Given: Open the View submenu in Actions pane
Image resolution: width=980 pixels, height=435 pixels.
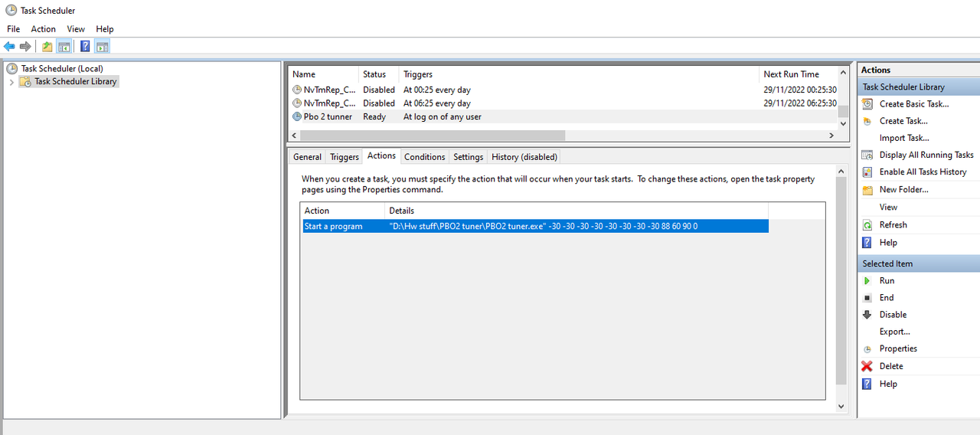Looking at the screenshot, I should coord(888,207).
